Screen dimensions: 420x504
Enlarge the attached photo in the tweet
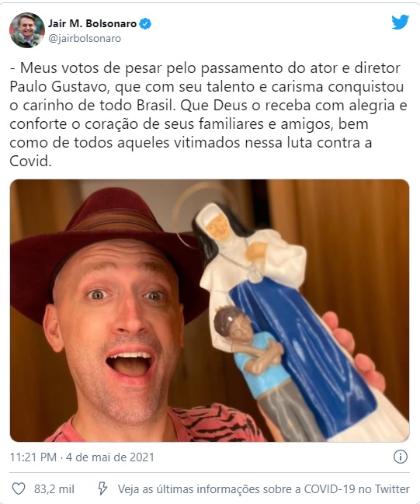coord(210,311)
